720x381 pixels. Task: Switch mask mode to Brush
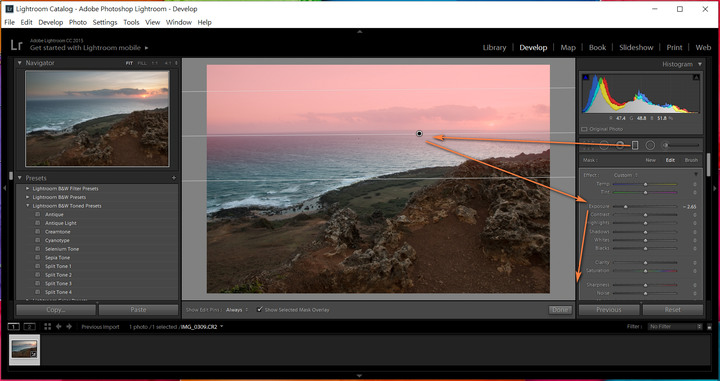coord(691,160)
